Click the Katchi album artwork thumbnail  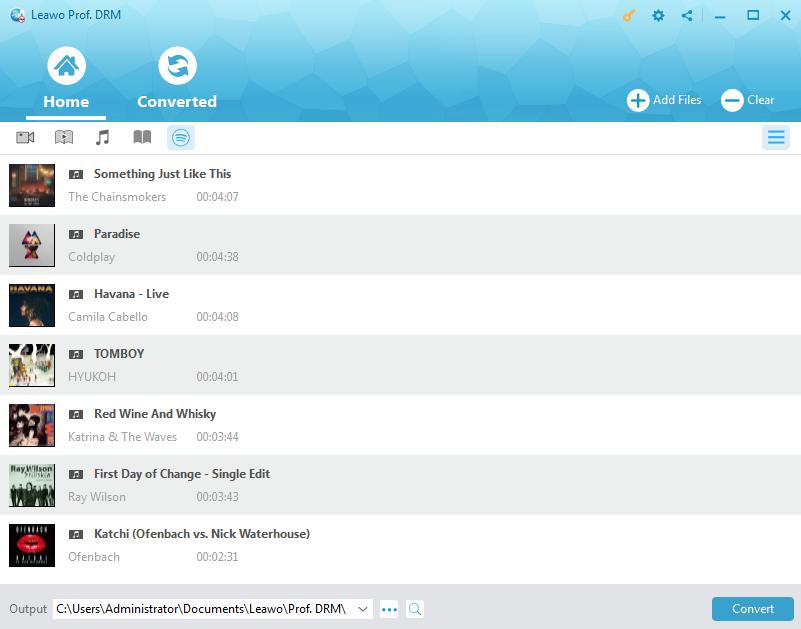pyautogui.click(x=31, y=545)
